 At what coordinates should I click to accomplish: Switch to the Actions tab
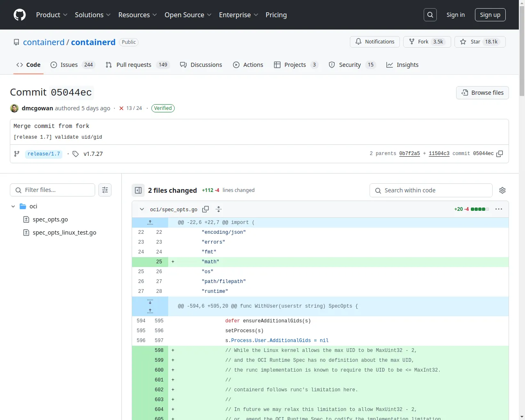(x=248, y=65)
